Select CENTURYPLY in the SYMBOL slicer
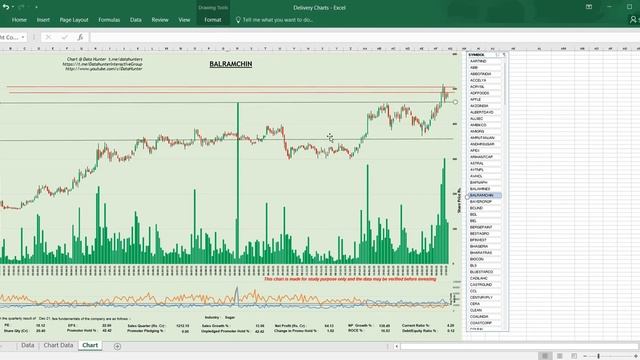 [x=485, y=298]
